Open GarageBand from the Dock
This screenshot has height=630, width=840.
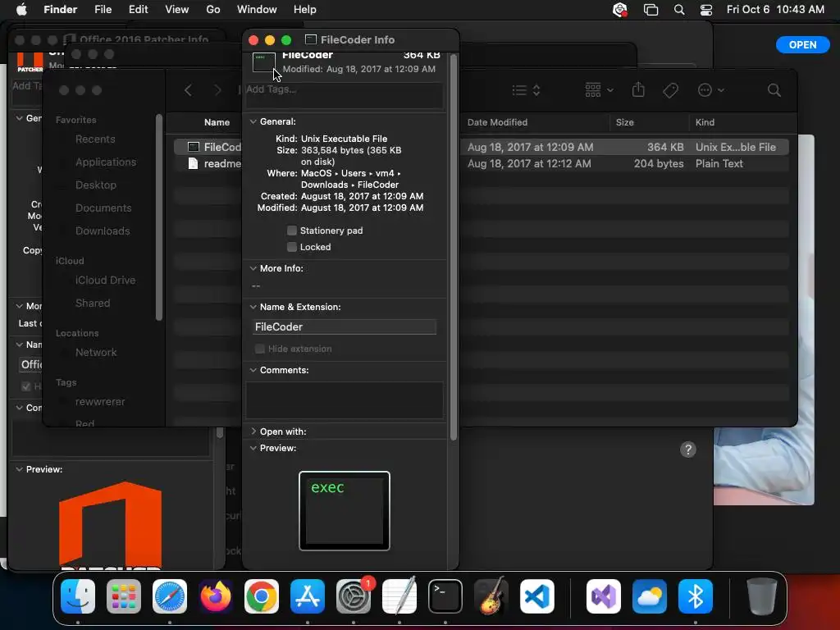491,596
